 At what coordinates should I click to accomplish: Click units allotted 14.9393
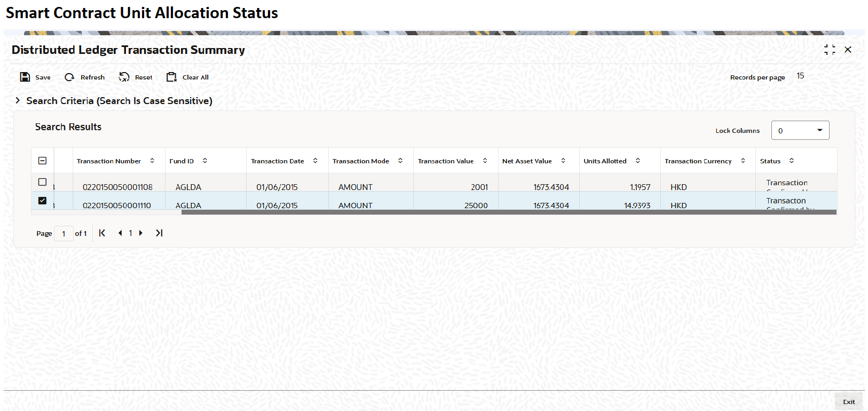tap(637, 205)
